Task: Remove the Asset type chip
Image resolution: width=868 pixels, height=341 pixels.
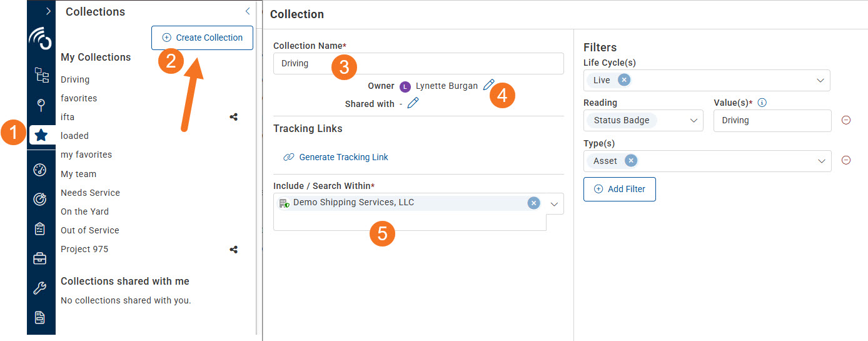Action: coord(631,161)
